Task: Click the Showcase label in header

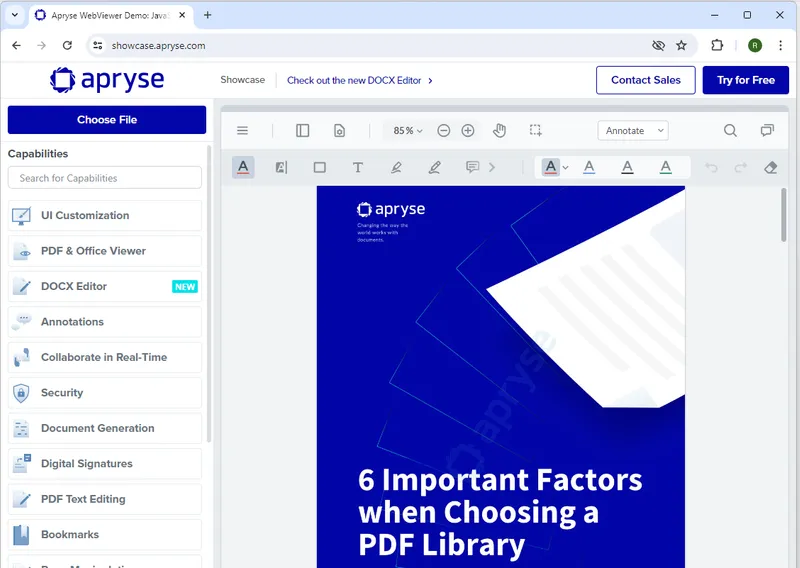Action: point(243,80)
